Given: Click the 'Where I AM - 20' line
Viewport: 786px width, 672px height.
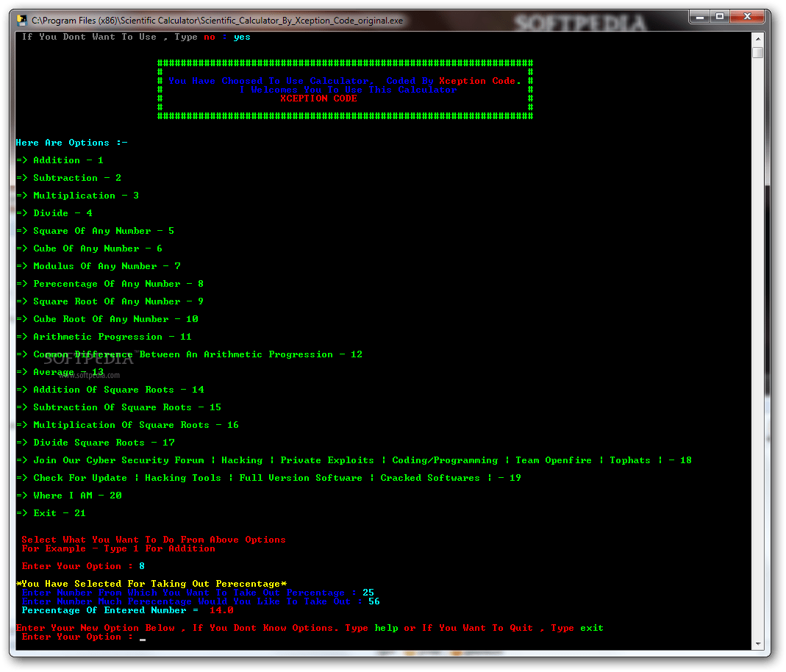Looking at the screenshot, I should click(x=68, y=496).
